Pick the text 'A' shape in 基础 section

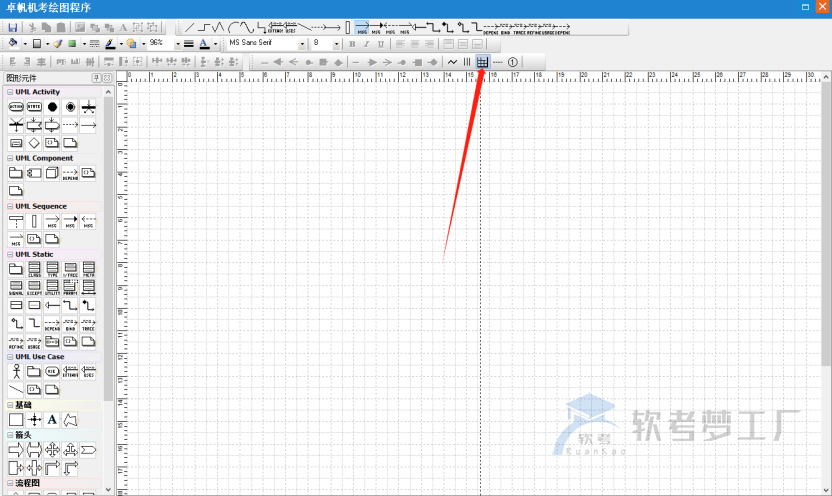(x=52, y=420)
